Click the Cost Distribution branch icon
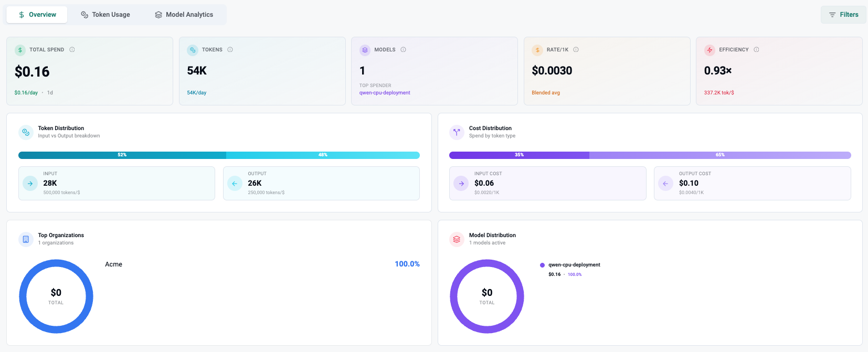Viewport: 868px width, 352px height. pos(457,132)
